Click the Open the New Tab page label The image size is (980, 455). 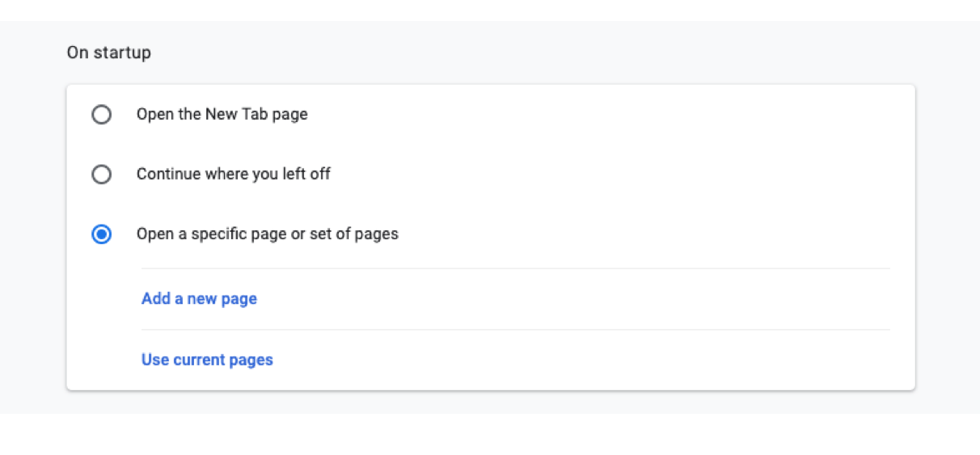222,115
